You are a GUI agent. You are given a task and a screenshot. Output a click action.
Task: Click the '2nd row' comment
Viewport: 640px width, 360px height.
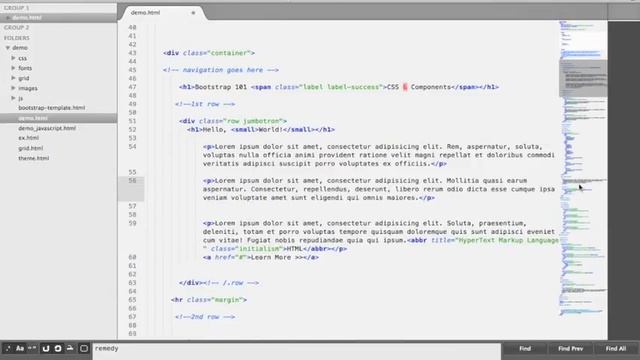pyautogui.click(x=205, y=317)
